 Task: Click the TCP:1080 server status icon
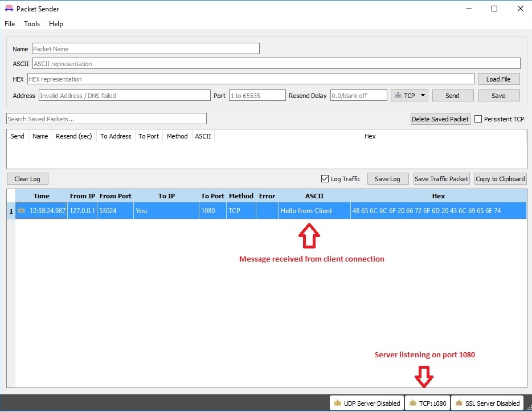pyautogui.click(x=414, y=403)
